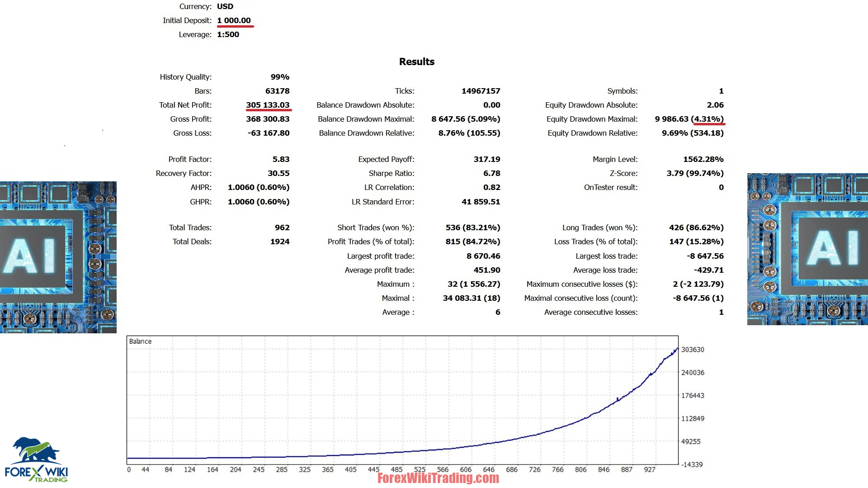Viewport: 868px width, 488px height.
Task: Click the Largest loss trade value
Action: coord(705,256)
